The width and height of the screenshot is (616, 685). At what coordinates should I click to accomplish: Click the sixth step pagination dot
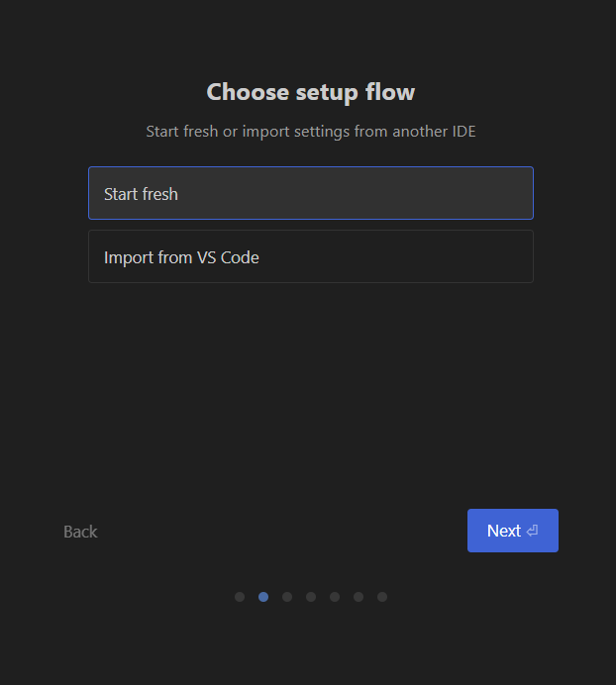pyautogui.click(x=359, y=597)
